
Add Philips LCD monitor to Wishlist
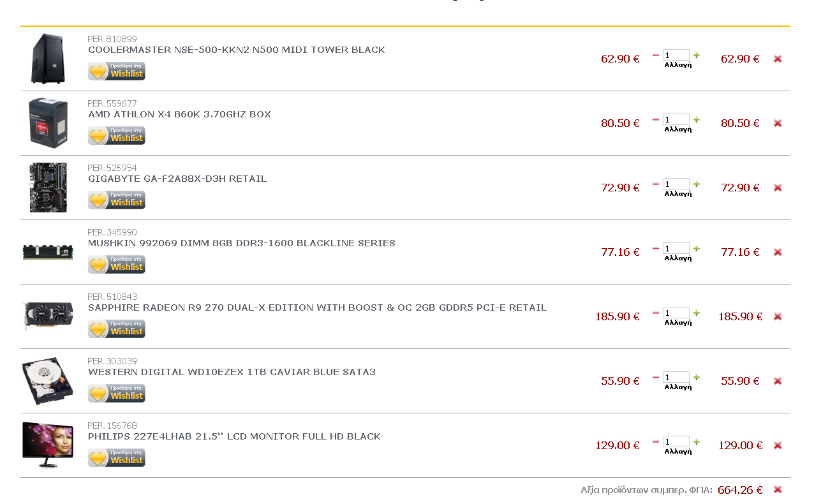click(117, 457)
